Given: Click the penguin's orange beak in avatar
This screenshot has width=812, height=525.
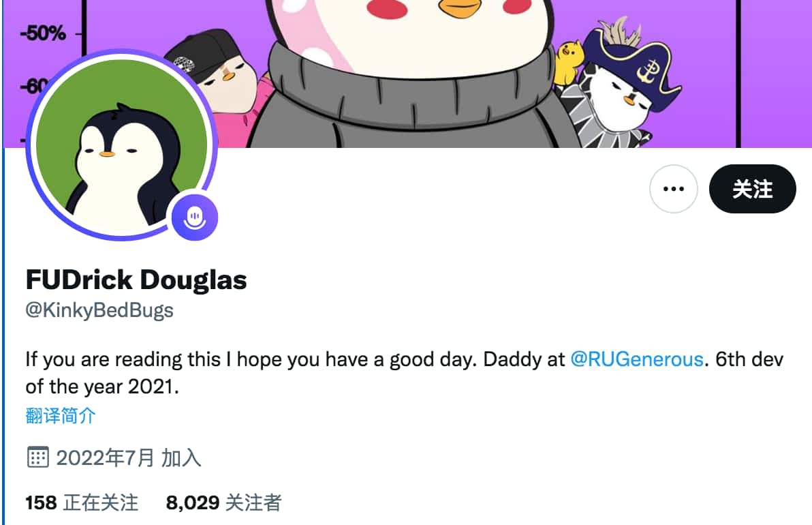Looking at the screenshot, I should click(107, 154).
